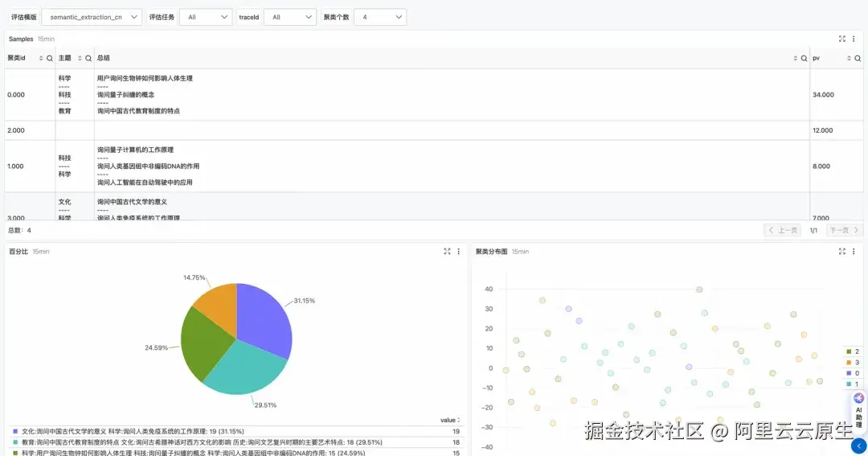The height and width of the screenshot is (456, 868).
Task: Open the Samples panel more options menu
Action: (854, 39)
